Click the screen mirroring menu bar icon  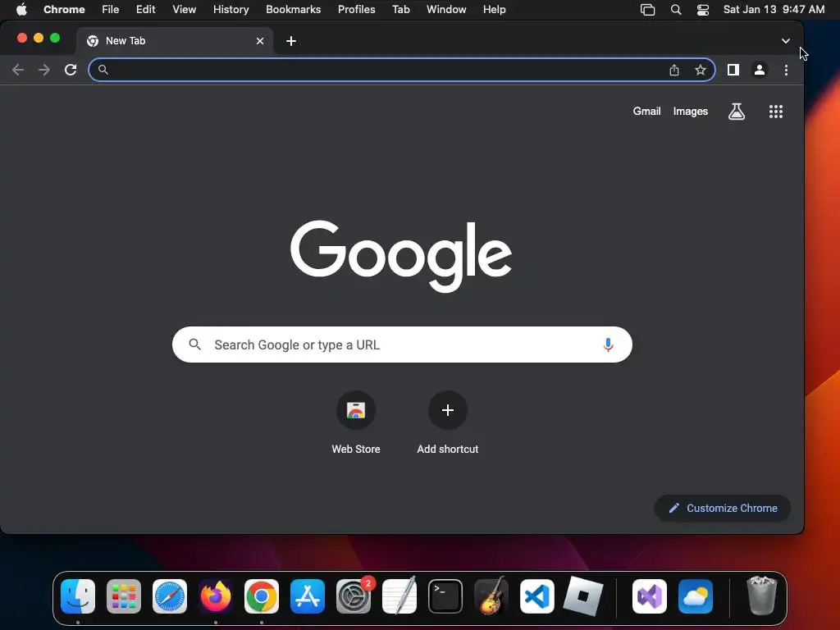(648, 10)
